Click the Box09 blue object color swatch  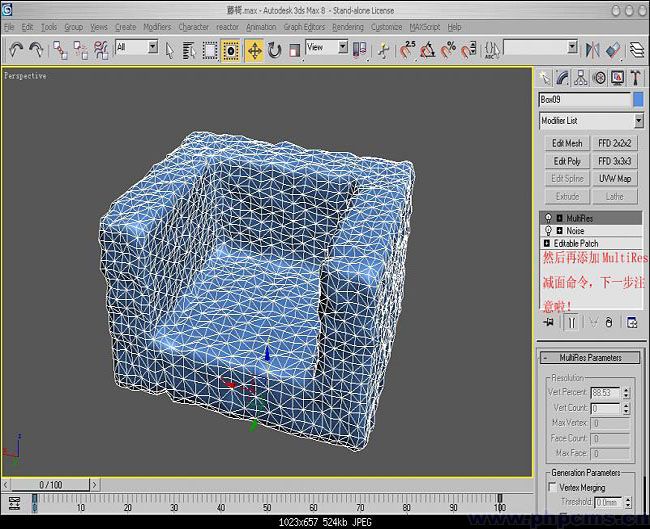(638, 100)
